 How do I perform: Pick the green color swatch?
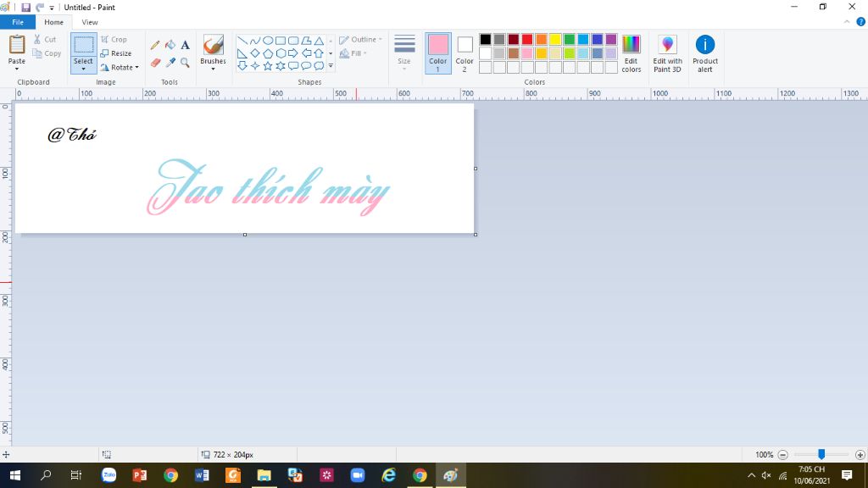click(x=569, y=39)
